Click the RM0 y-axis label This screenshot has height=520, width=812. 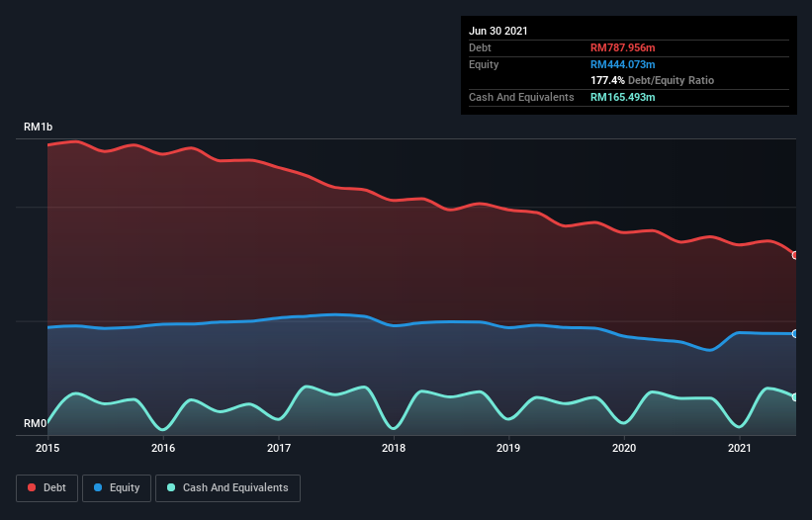[36, 423]
